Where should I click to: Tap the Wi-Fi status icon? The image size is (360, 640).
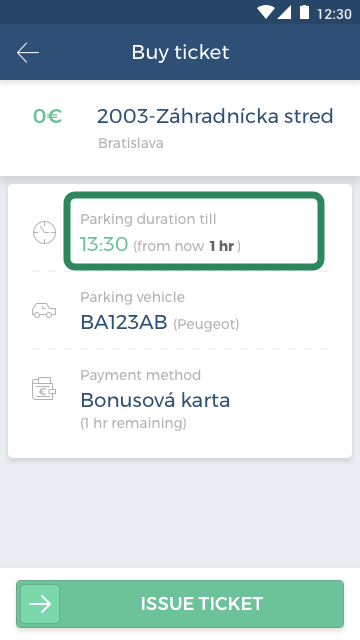tap(266, 13)
